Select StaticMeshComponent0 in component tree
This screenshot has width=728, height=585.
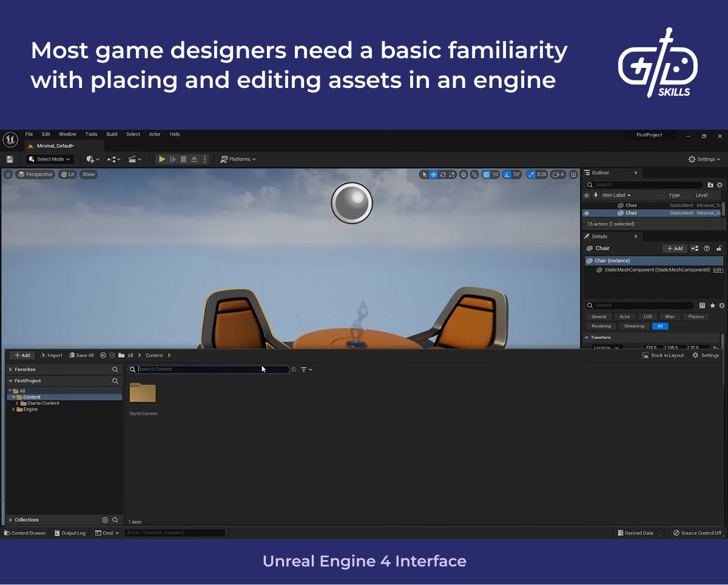657,270
